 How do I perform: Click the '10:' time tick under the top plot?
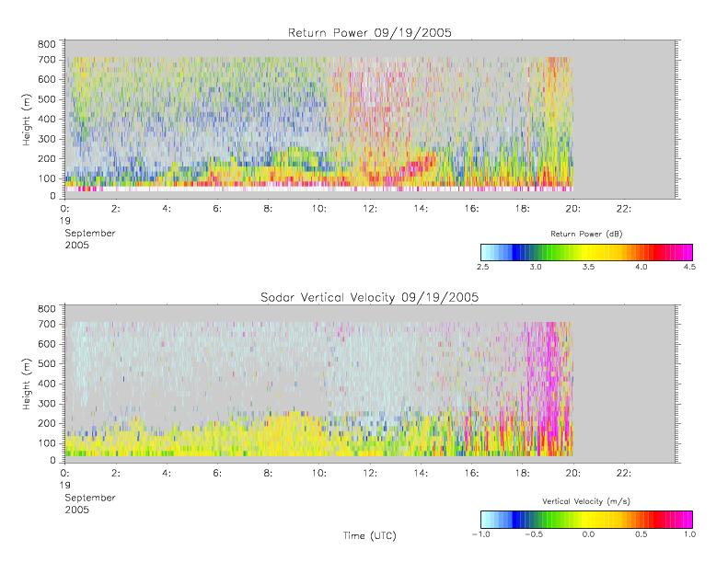[319, 209]
